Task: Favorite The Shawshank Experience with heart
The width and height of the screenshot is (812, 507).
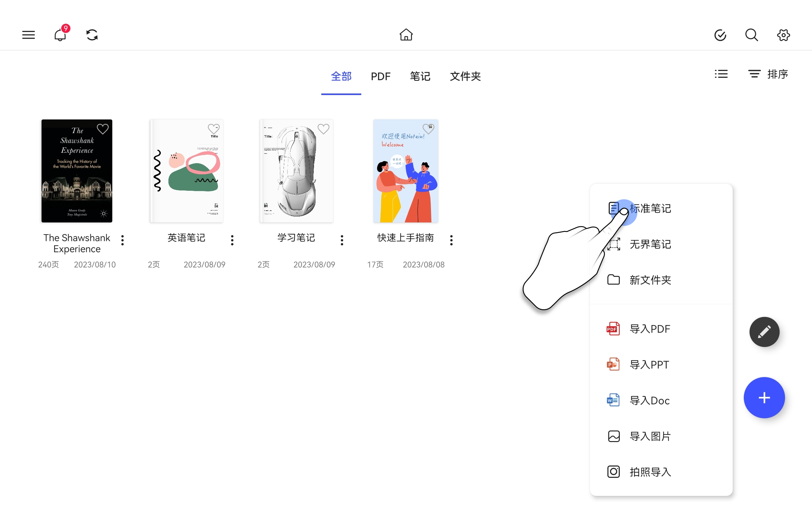Action: point(103,129)
